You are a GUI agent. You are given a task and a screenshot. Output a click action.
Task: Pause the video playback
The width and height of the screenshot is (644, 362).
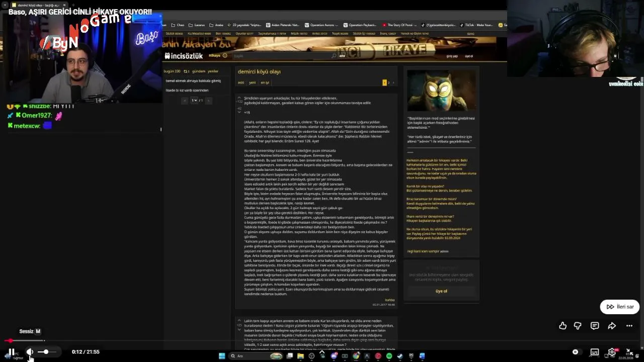point(11,352)
